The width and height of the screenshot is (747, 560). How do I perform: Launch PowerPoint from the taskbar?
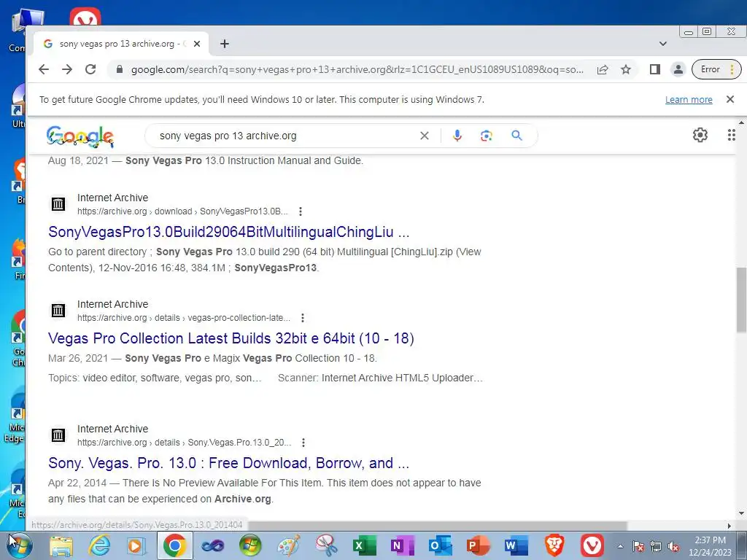478,546
